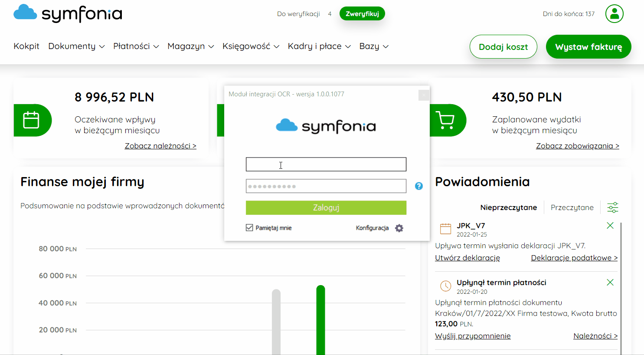Dismiss the JPK_V7 notification
The width and height of the screenshot is (644, 355).
point(610,226)
